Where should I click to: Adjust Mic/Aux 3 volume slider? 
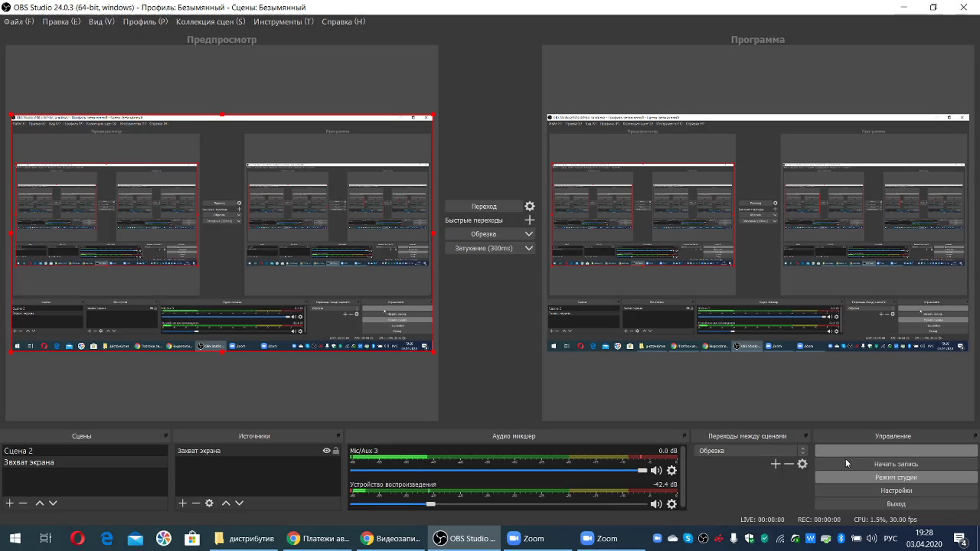pos(498,470)
